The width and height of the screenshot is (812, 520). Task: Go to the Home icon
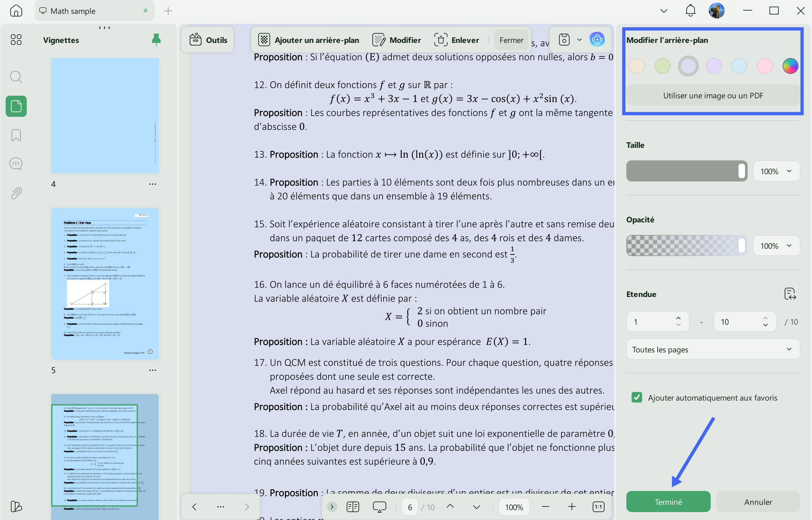(x=16, y=11)
